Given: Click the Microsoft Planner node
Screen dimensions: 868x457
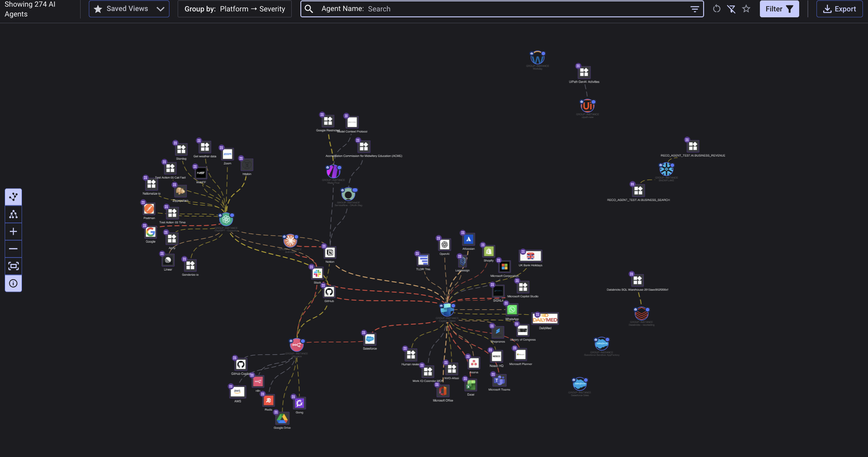Looking at the screenshot, I should coord(521,354).
